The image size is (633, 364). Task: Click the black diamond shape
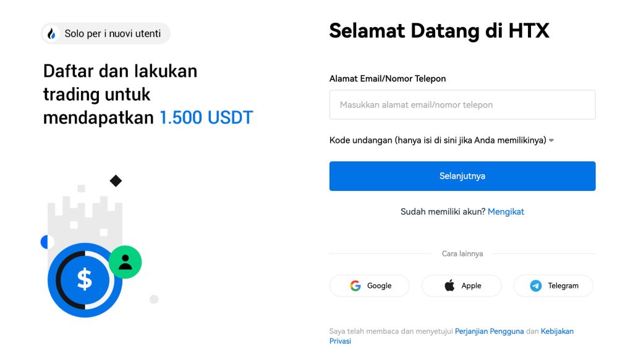[x=116, y=181]
